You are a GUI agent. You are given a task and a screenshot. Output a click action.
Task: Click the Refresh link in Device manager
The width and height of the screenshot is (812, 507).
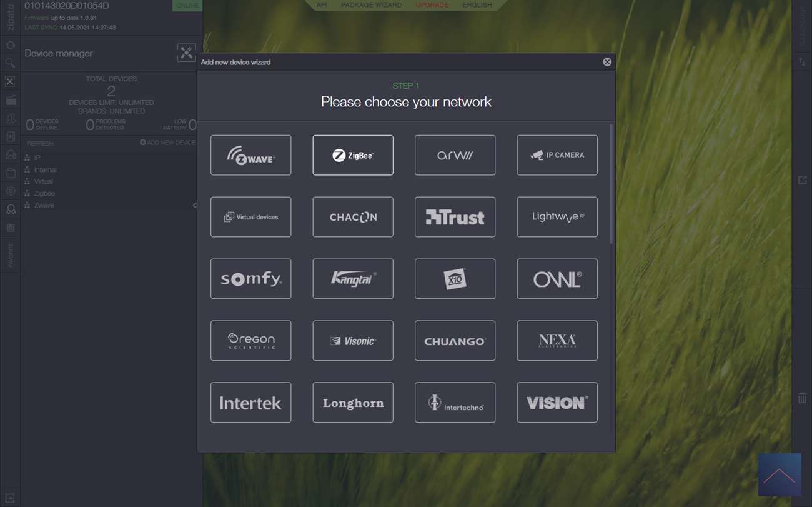[41, 143]
